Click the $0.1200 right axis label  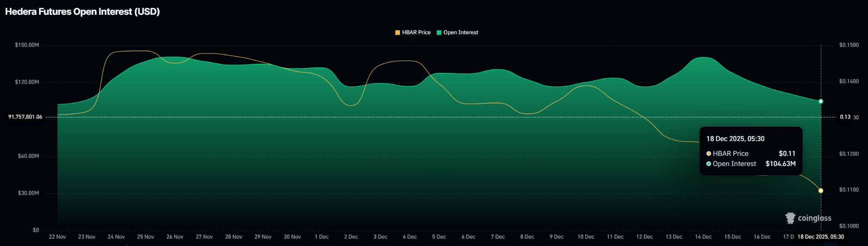(x=849, y=154)
